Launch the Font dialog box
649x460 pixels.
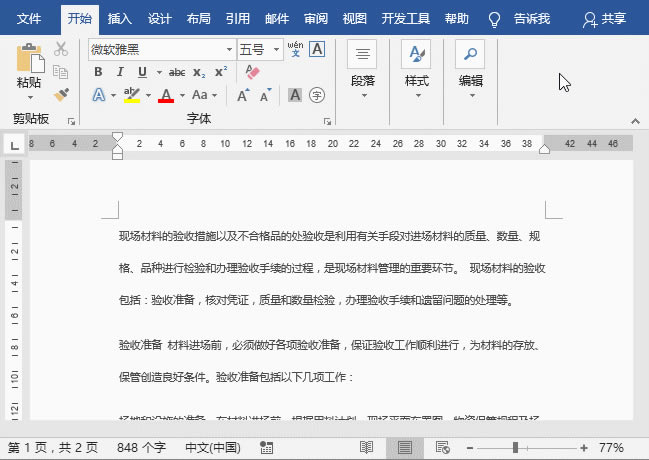327,121
